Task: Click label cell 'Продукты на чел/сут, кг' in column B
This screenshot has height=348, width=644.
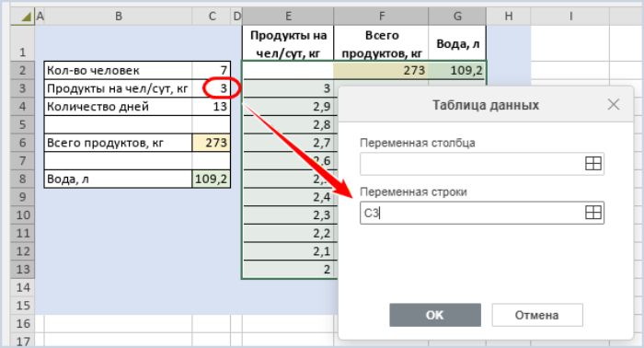Action: (x=119, y=88)
